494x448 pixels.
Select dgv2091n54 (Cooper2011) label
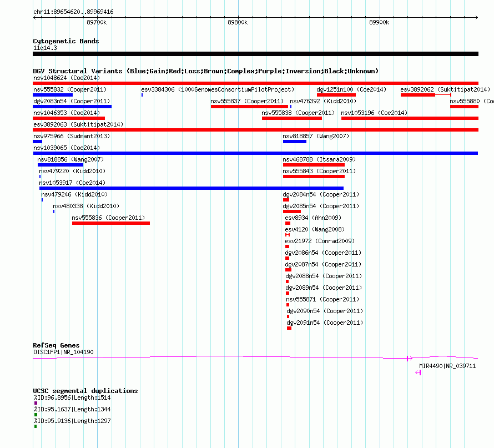click(325, 323)
